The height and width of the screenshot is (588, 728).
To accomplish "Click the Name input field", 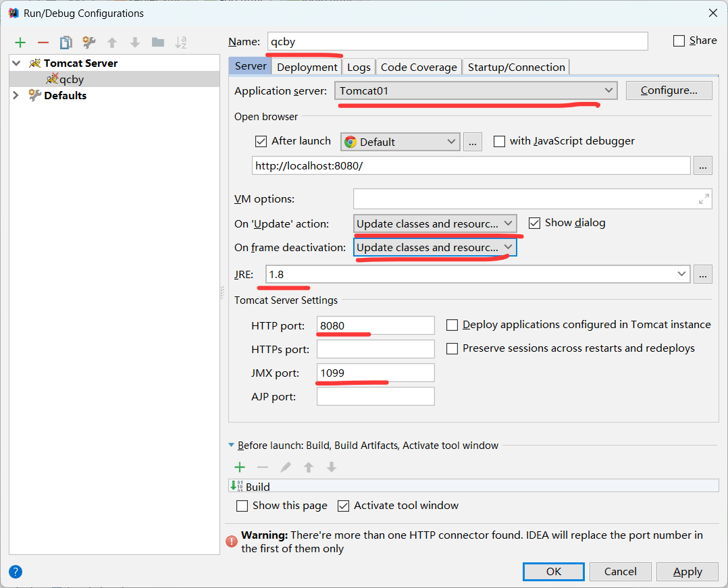I will tap(458, 41).
